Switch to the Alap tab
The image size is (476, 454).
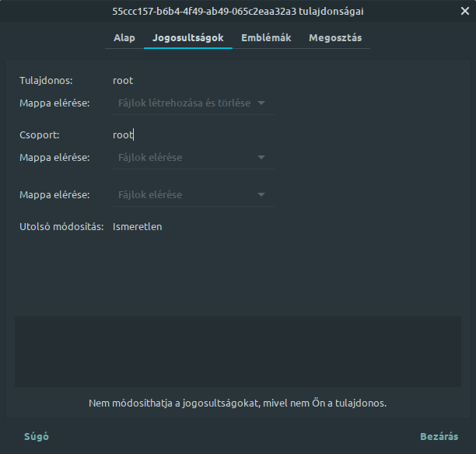(124, 38)
